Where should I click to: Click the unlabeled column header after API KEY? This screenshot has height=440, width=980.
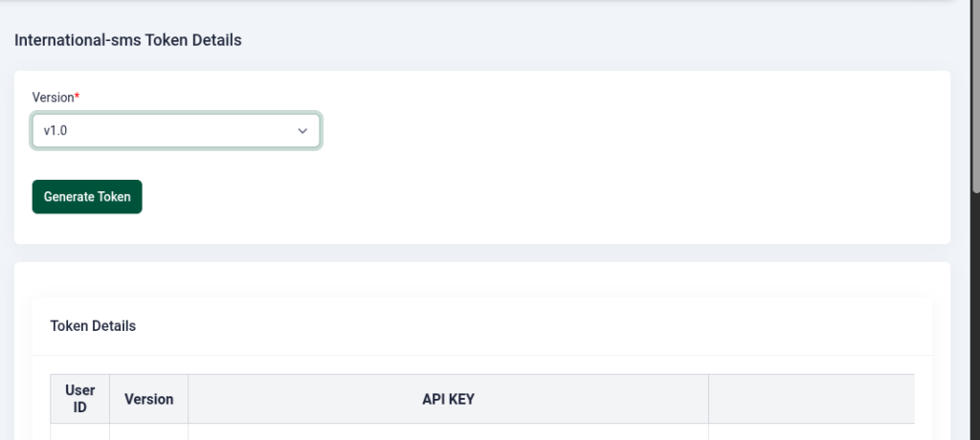[x=812, y=399]
